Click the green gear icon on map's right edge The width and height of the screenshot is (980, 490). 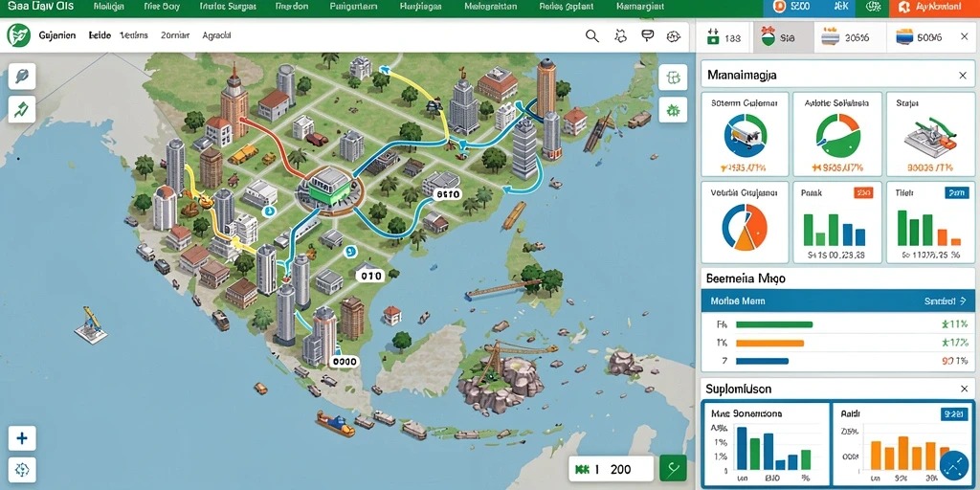pos(673,110)
